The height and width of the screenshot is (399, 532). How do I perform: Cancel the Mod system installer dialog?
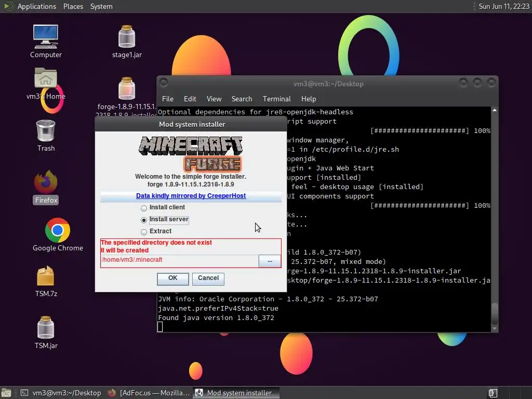[208, 278]
